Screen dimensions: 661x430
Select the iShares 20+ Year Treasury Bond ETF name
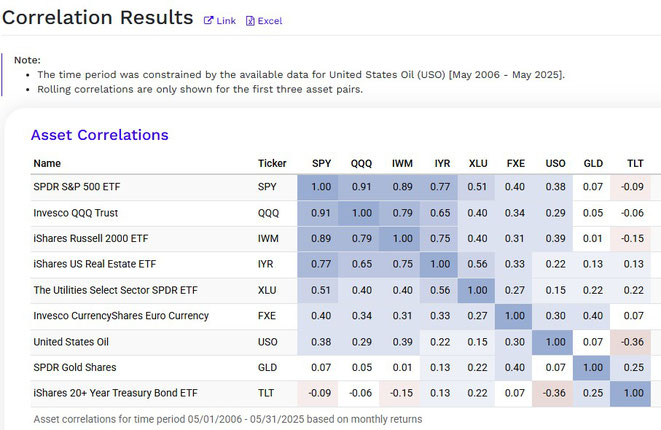click(116, 393)
